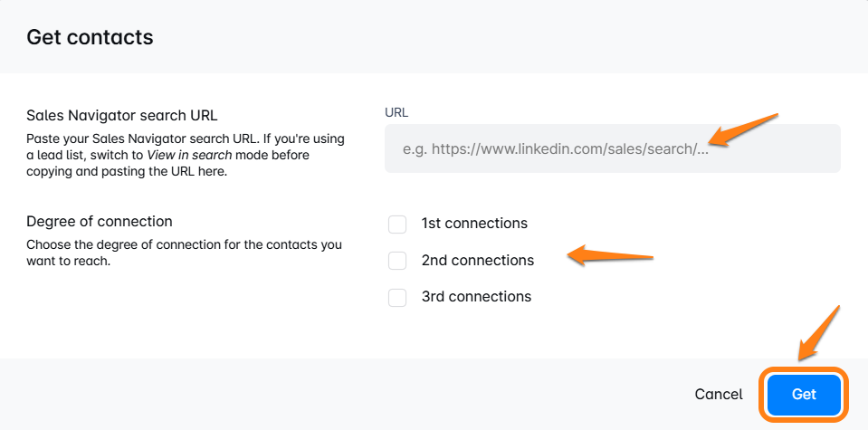
Task: Click the "URL" field label
Action: [x=396, y=111]
